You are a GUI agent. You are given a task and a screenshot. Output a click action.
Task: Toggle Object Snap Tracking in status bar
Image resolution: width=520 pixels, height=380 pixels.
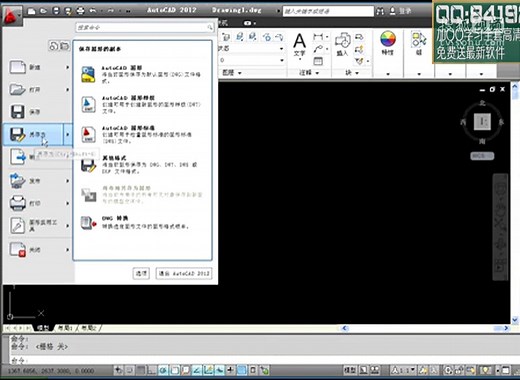(x=197, y=370)
